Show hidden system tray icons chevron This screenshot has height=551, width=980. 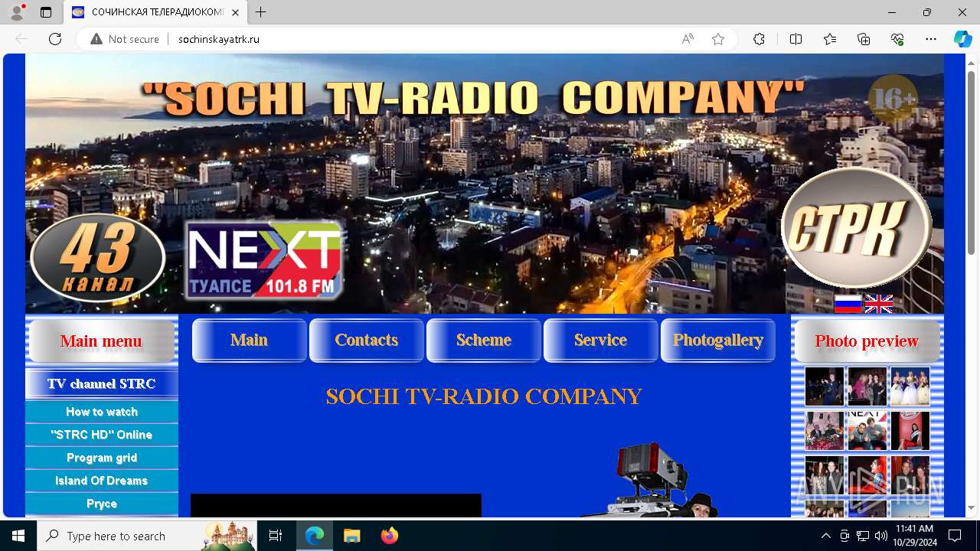pyautogui.click(x=825, y=536)
